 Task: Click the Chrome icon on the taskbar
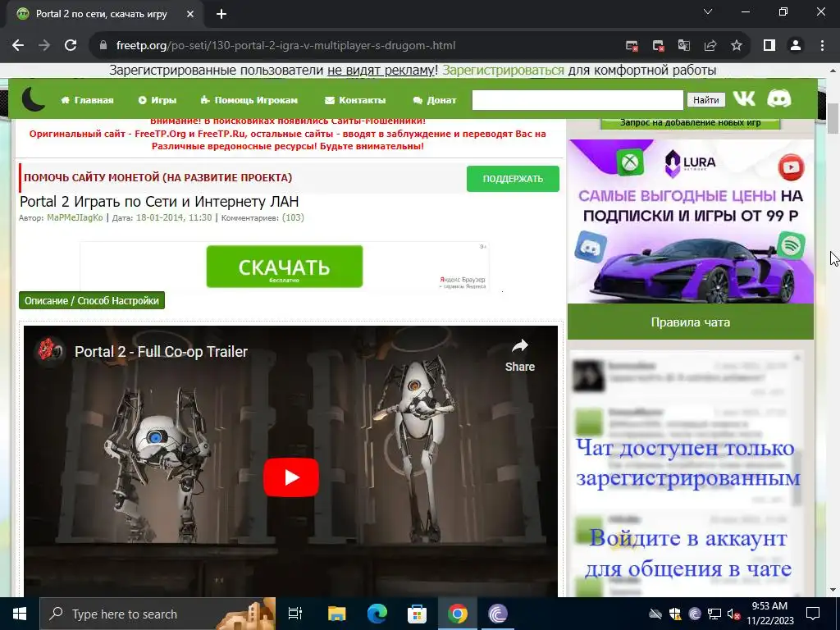457,614
